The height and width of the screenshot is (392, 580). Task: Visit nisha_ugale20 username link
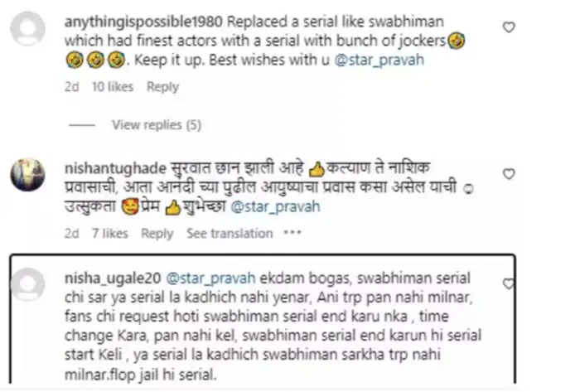pyautogui.click(x=113, y=278)
